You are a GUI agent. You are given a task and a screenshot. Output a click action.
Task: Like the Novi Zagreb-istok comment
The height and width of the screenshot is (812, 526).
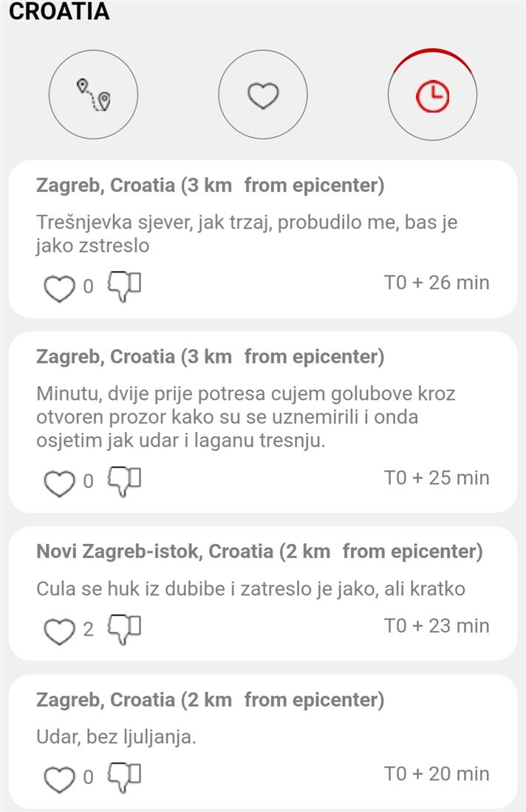click(x=59, y=630)
